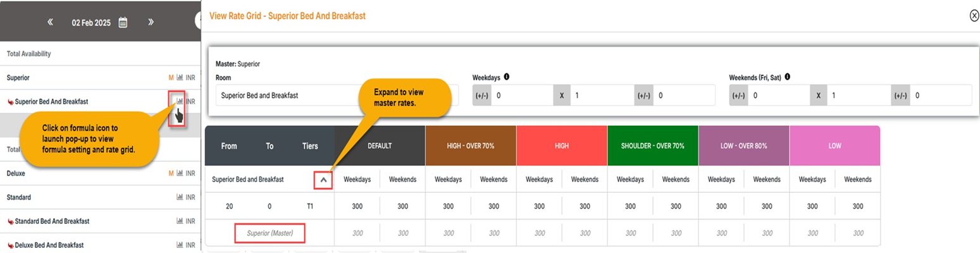Click the Weekdays multiplier field
Image resolution: width=980 pixels, height=253 pixels.
pos(601,96)
